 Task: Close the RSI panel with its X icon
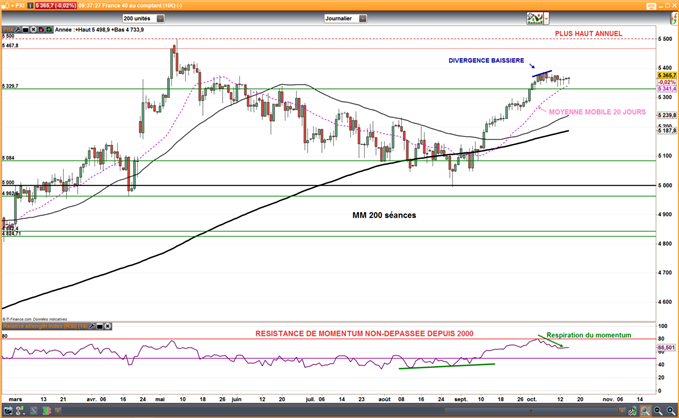point(107,326)
